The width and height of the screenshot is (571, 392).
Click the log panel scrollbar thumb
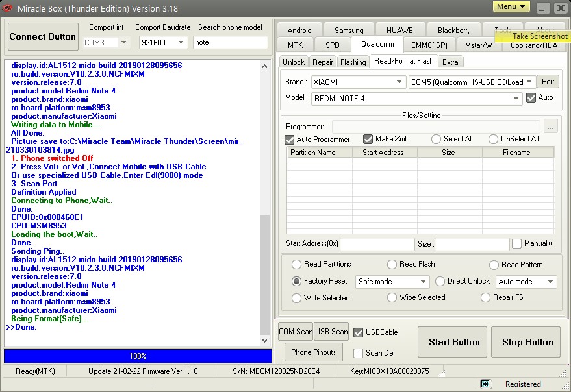coord(265,275)
